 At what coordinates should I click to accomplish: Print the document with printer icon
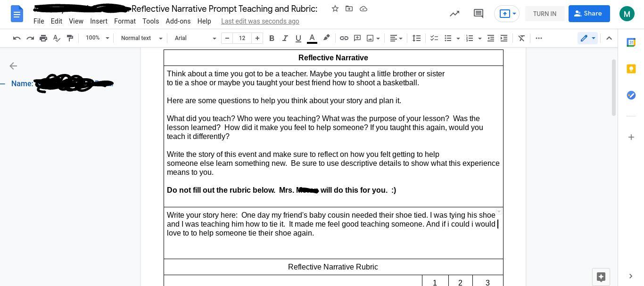click(x=43, y=38)
